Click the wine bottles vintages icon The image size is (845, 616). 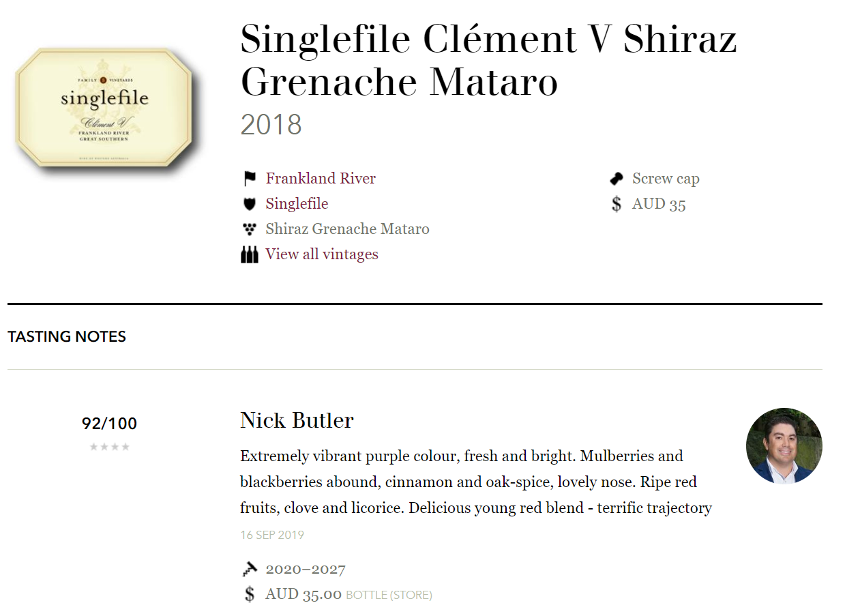[250, 254]
